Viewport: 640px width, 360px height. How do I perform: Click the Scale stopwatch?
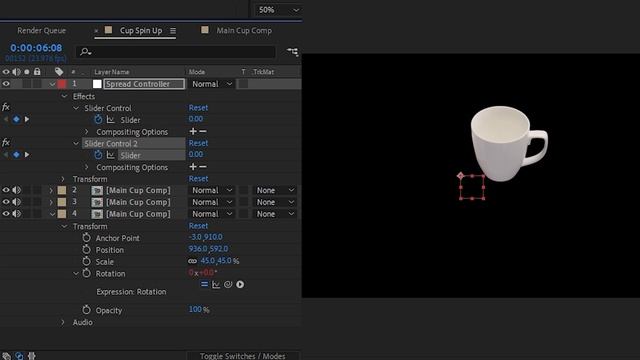(x=86, y=261)
